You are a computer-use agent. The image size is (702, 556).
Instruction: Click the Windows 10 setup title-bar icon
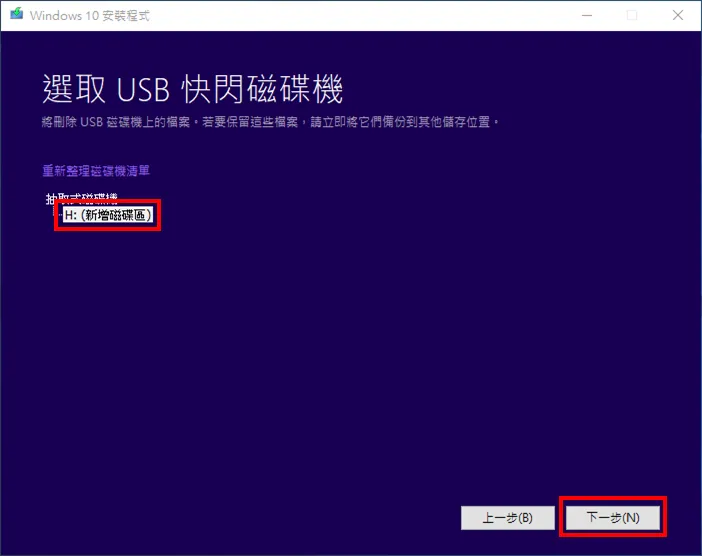(x=17, y=14)
